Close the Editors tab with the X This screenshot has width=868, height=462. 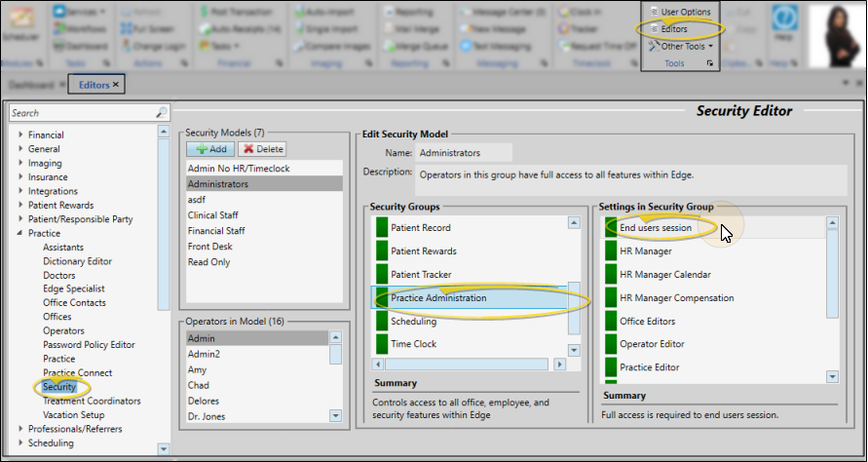[x=116, y=85]
